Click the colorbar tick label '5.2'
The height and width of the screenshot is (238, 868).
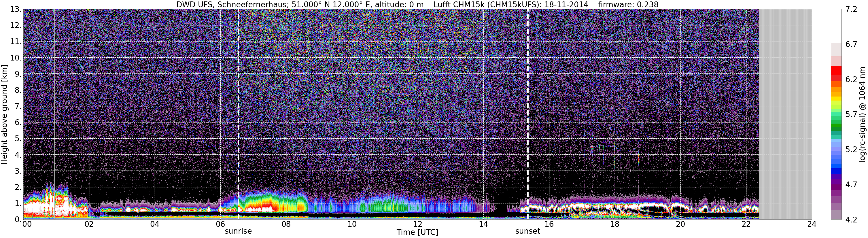(x=851, y=150)
